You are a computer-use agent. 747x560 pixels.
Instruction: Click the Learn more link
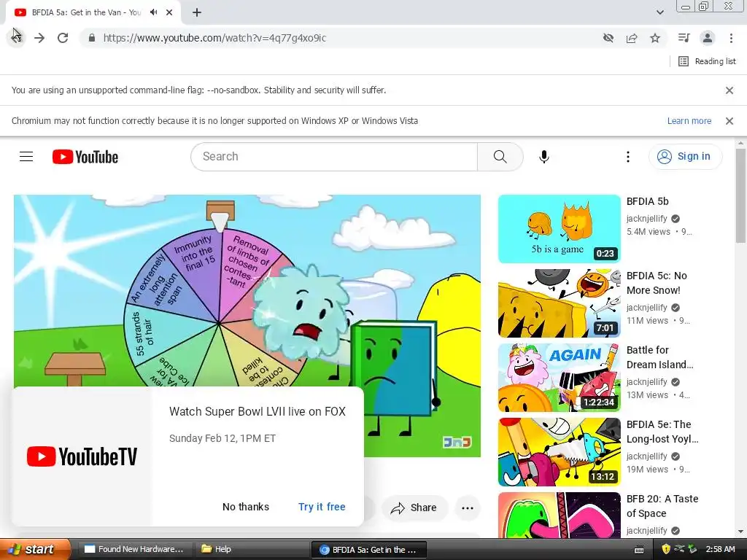689,121
